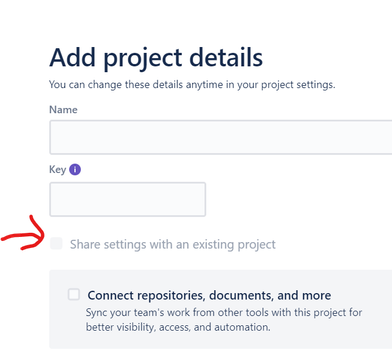
Task: Select the project Key input box
Action: coord(128,199)
